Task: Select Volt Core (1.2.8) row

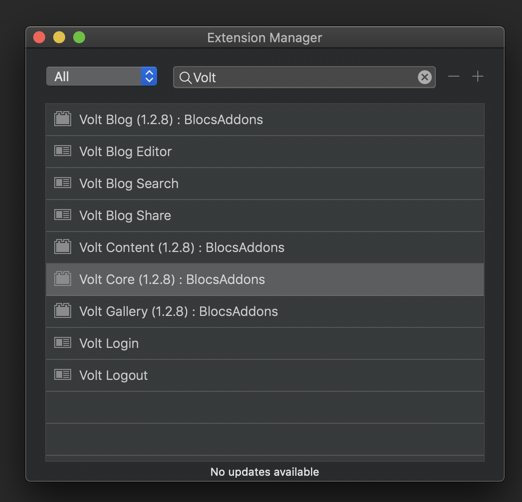Action: click(265, 279)
